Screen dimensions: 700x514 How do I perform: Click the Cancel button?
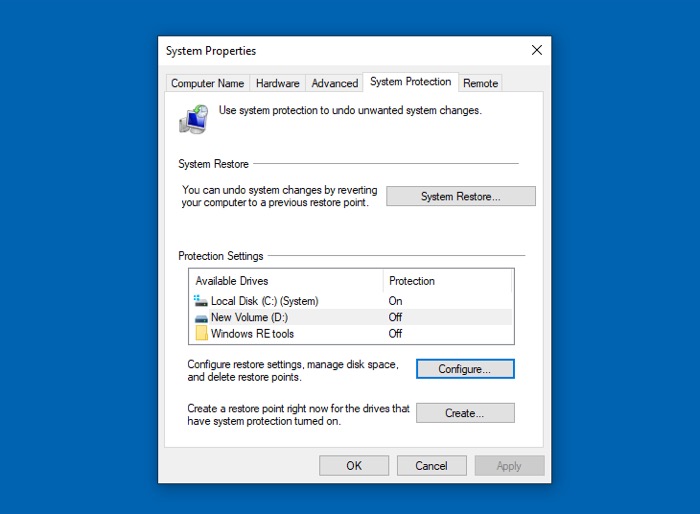tap(431, 466)
